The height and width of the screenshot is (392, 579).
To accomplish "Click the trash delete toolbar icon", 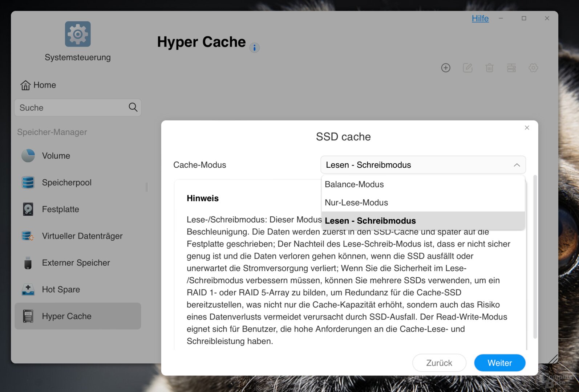I will click(x=489, y=68).
